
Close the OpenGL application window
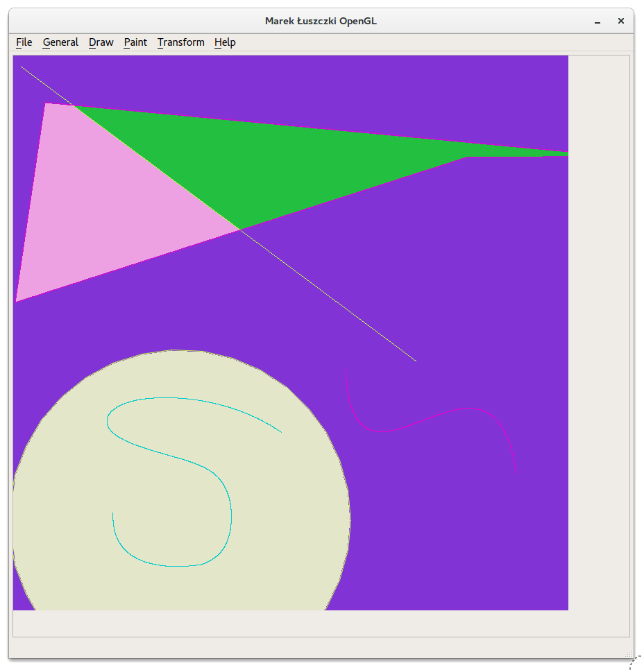click(620, 21)
